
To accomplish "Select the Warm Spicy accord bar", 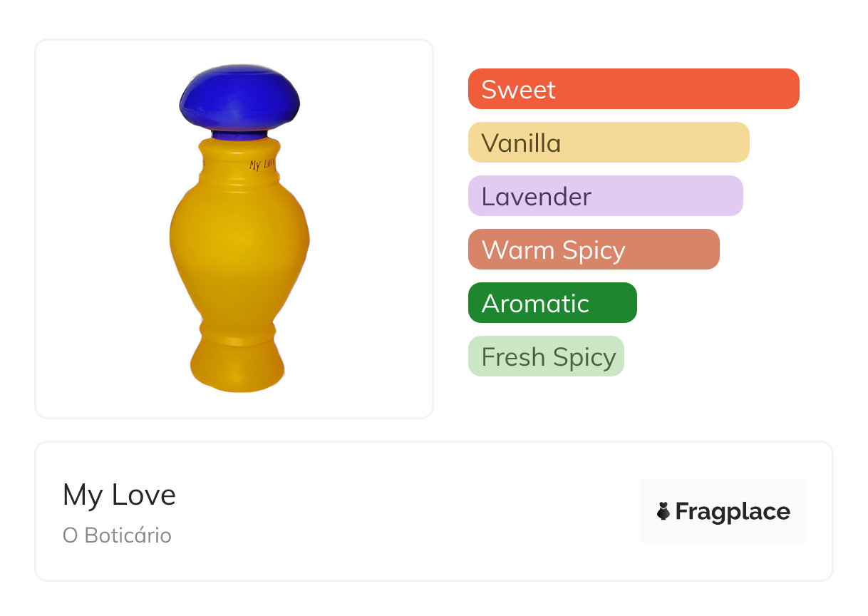I will 593,250.
